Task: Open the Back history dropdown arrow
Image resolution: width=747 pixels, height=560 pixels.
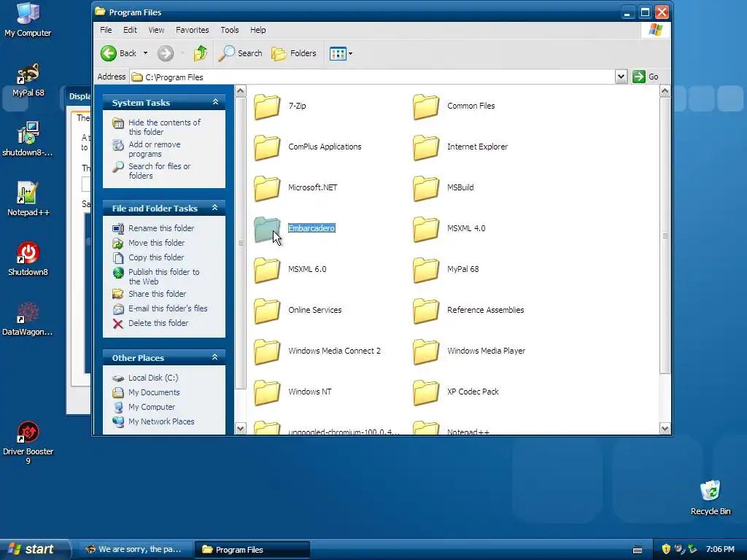Action: (x=145, y=53)
